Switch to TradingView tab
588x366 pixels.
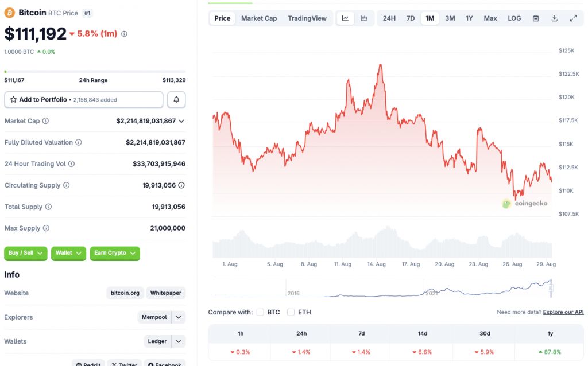pos(307,18)
